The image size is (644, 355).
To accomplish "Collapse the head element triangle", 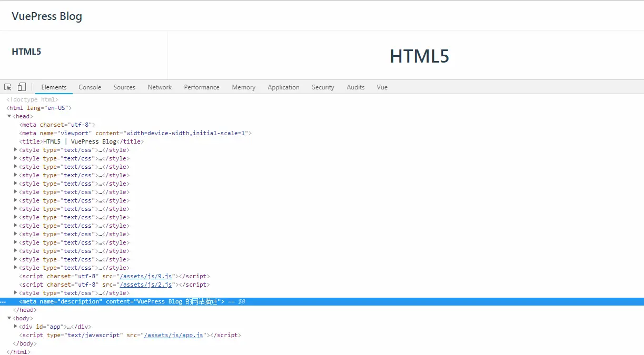I will tap(9, 116).
